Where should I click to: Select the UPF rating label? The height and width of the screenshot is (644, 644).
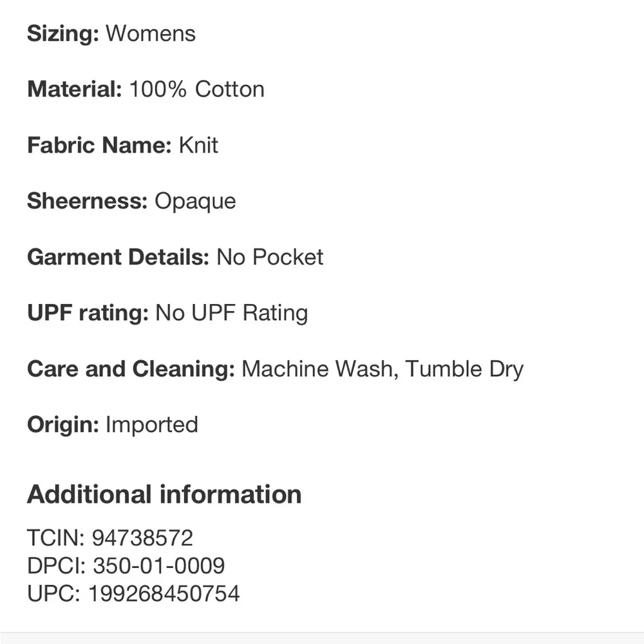point(88,313)
